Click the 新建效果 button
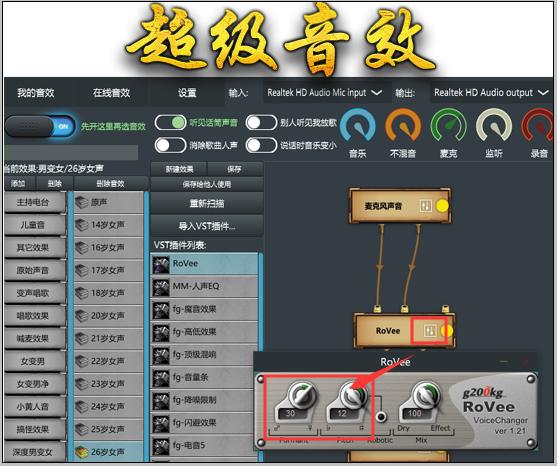The width and height of the screenshot is (557, 466). (179, 169)
